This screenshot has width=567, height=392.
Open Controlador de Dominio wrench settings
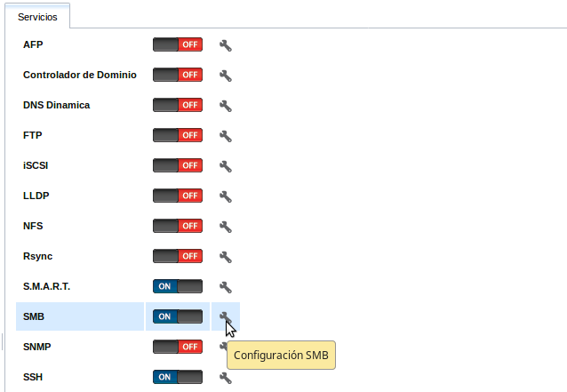(x=225, y=76)
